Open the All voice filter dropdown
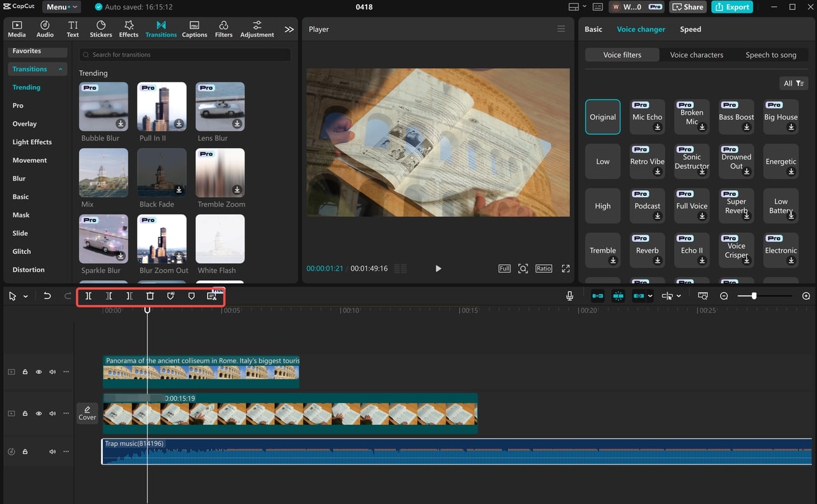The image size is (817, 504). tap(793, 84)
